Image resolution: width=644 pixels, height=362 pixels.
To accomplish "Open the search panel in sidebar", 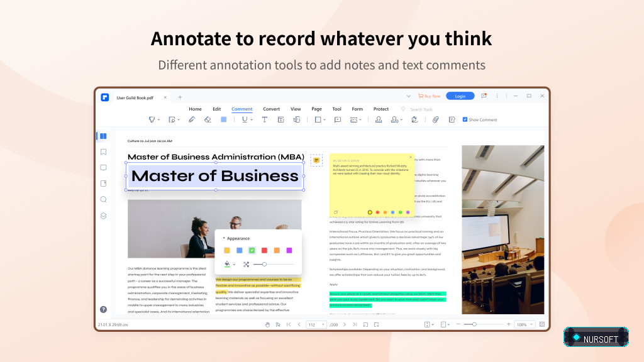I will coord(104,199).
